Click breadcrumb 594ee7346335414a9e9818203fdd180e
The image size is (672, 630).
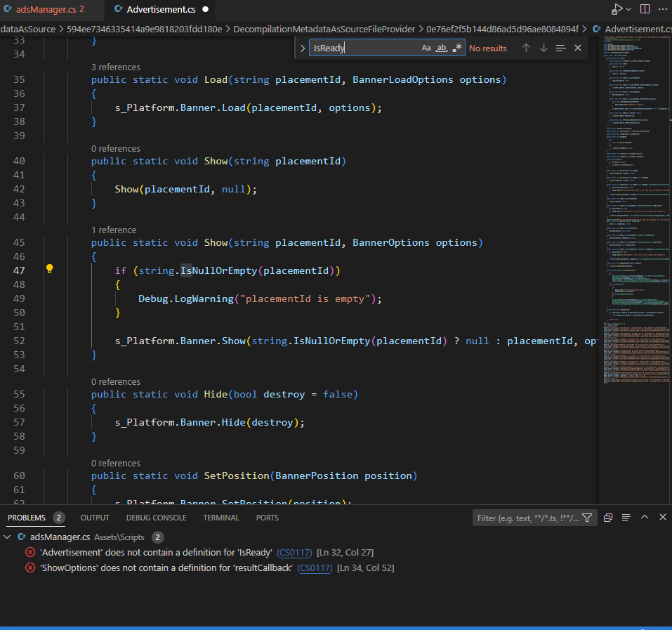145,29
